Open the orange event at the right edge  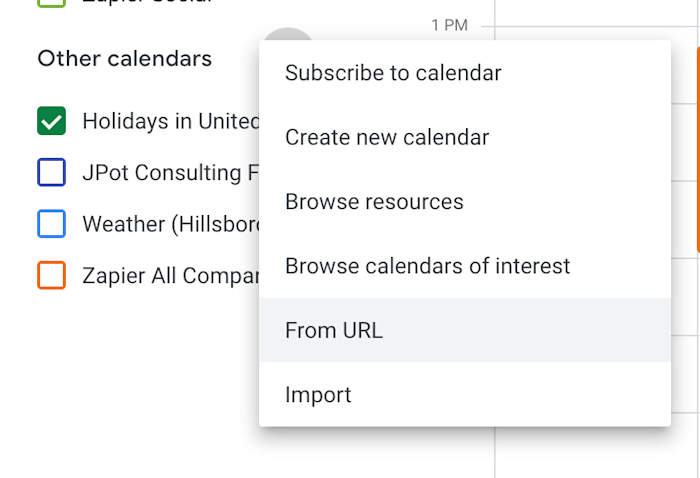(698, 150)
